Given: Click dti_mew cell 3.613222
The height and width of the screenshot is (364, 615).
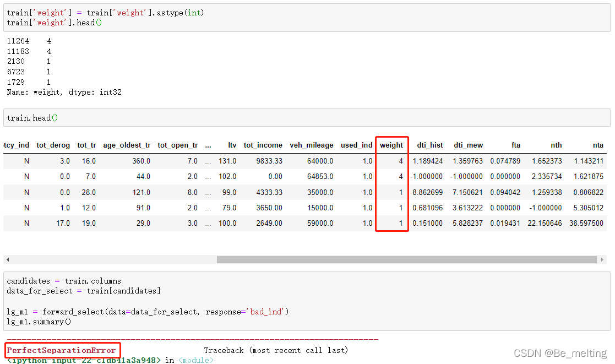Looking at the screenshot, I should [x=467, y=208].
